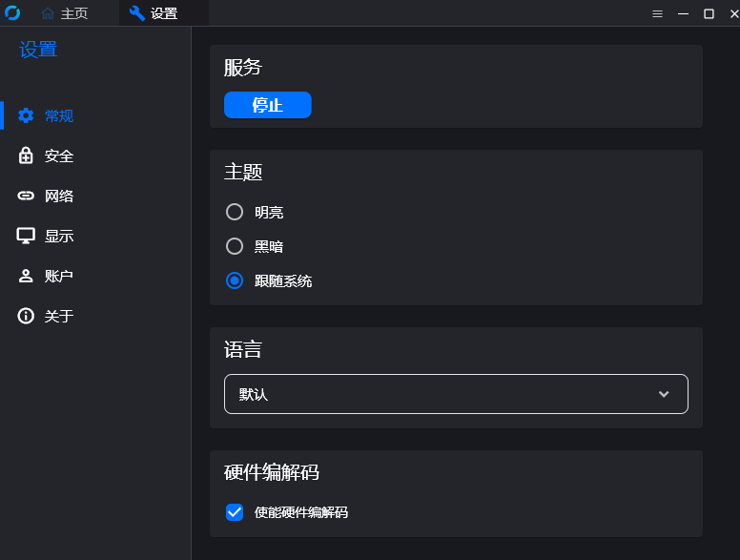The image size is (740, 560).
Task: Click the home icon on 主页 tab
Action: 48,13
